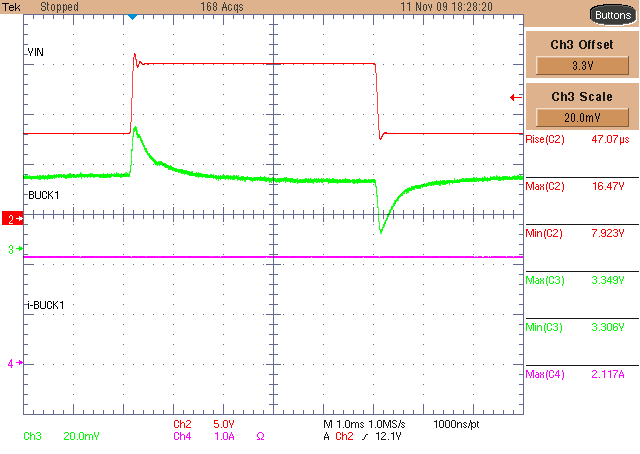Click the Max(C4) measurement label
The image size is (640, 454).
[x=545, y=374]
